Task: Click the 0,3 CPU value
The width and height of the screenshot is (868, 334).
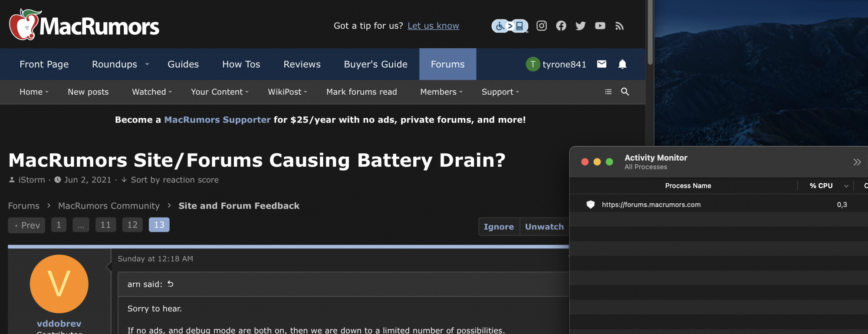Action: 842,205
